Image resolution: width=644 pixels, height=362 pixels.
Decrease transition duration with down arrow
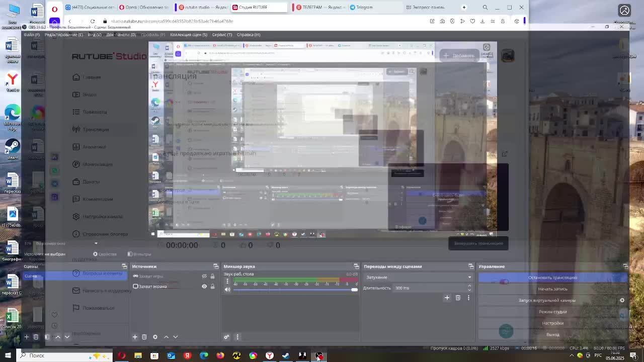(x=469, y=290)
